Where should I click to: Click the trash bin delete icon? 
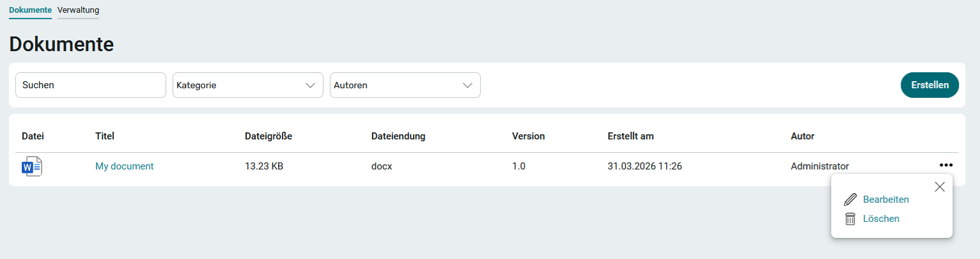[x=850, y=219]
